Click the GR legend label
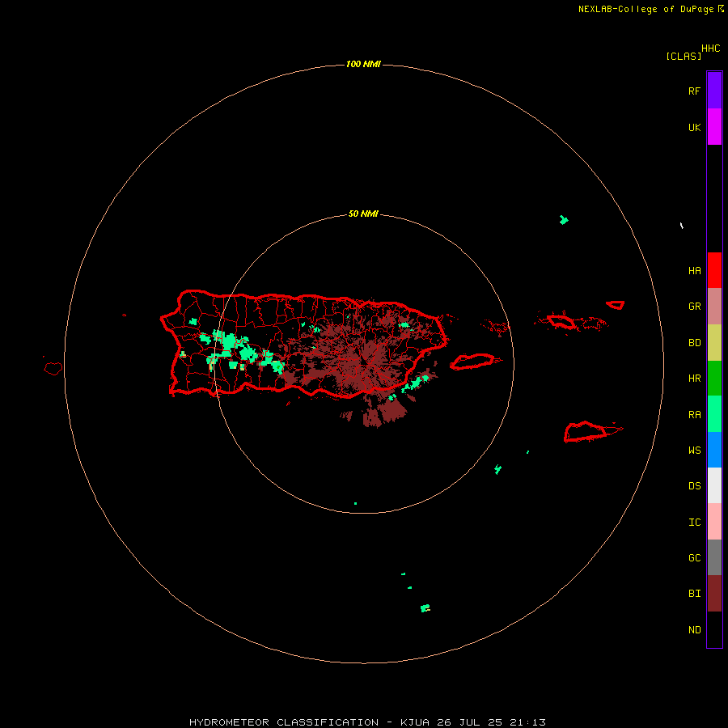This screenshot has height=728, width=728. tap(694, 307)
